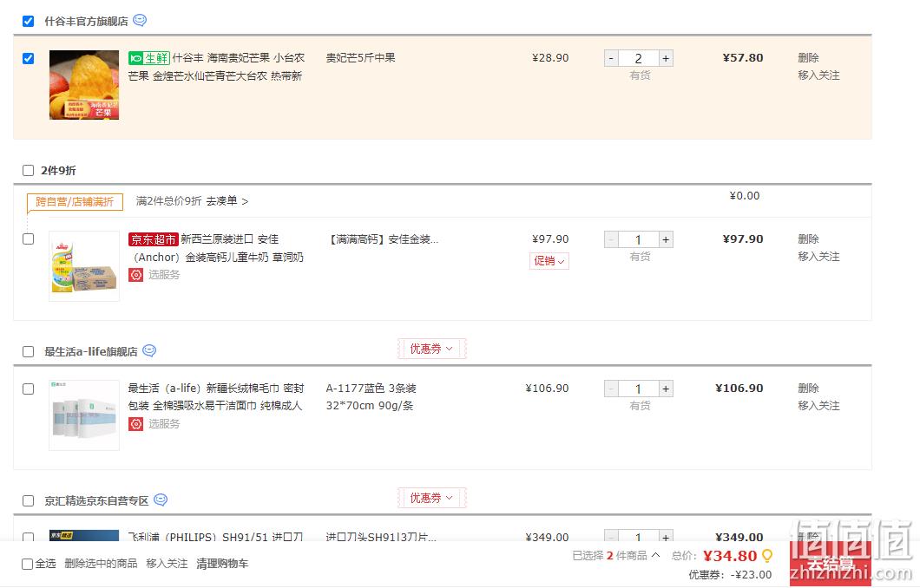This screenshot has width=920, height=588.
Task: Open chat with 什谷丰官方旗舰店
Action: click(x=140, y=21)
